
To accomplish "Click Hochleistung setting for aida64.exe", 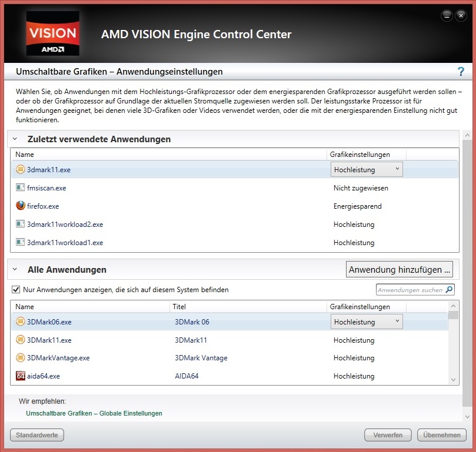I will (x=354, y=376).
